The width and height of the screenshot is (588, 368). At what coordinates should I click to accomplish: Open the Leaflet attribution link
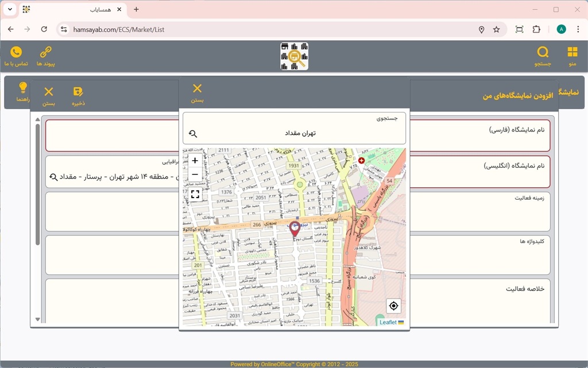pos(388,322)
